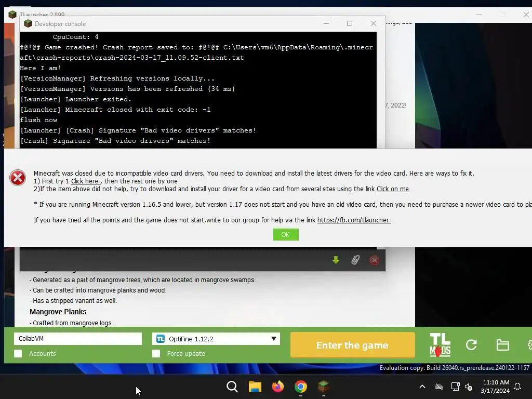Click the paperclip icon in Developer console
This screenshot has height=399, width=532.
click(x=355, y=260)
